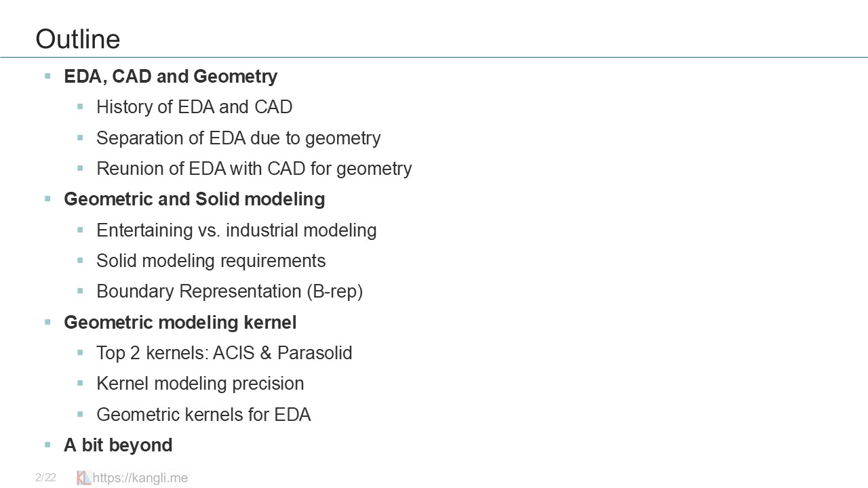Screen dimensions: 868x488
Task: Click 'Top 2 kernels: ACIS & Parasolid'
Action: click(224, 353)
